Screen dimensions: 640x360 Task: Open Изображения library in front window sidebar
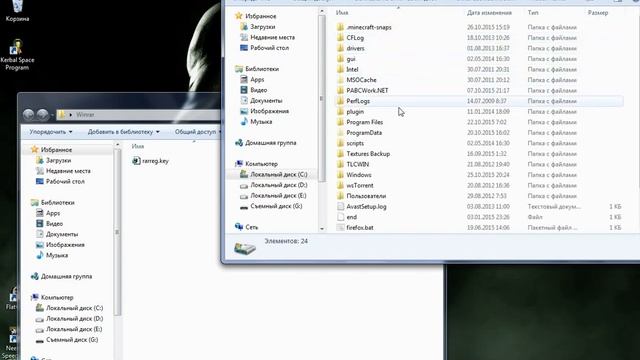pyautogui.click(x=264, y=111)
